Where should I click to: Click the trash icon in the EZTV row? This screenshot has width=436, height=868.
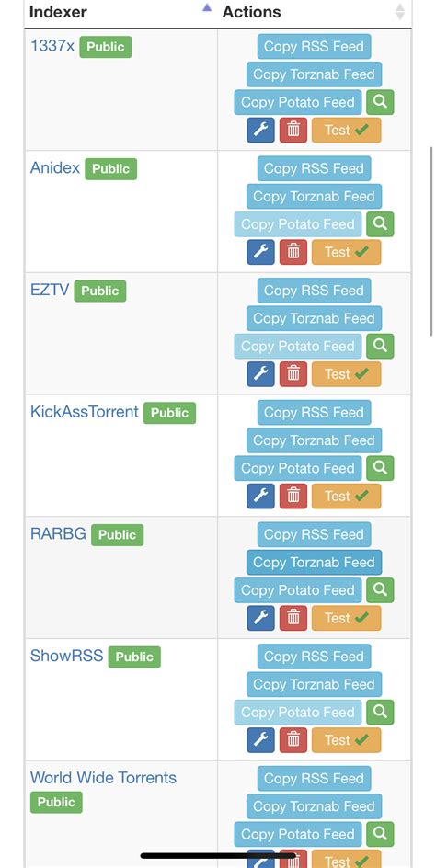click(293, 373)
